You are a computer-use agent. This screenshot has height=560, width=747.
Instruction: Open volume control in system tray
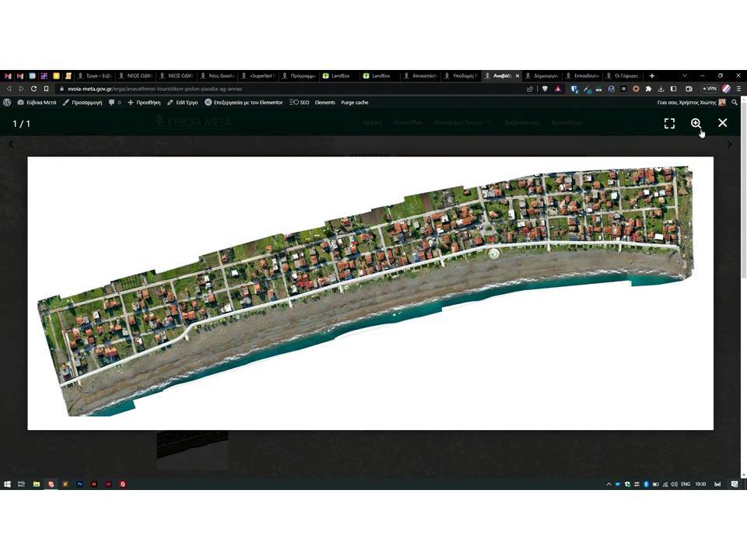pos(674,485)
